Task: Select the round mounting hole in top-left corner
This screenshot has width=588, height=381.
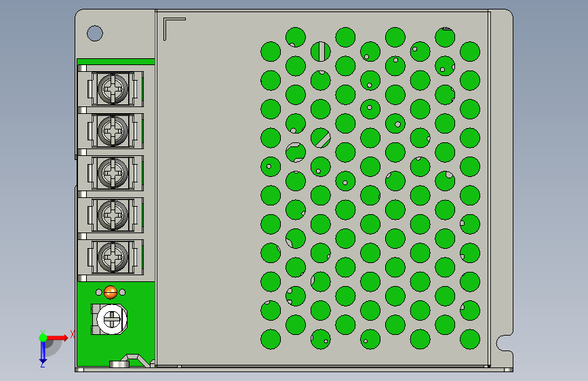Action: (95, 33)
